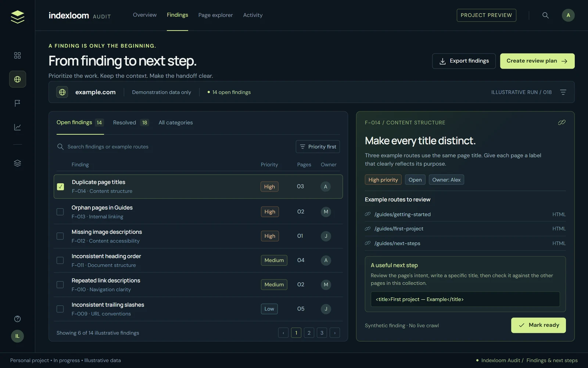Open the /guides/getting-started route
Screen dimensions: 588x368
point(402,214)
